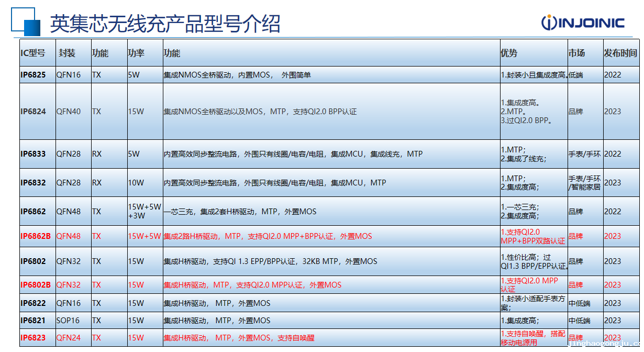Select the slide title 英集芯无线充产品型号介绍
644x352 pixels.
click(165, 24)
